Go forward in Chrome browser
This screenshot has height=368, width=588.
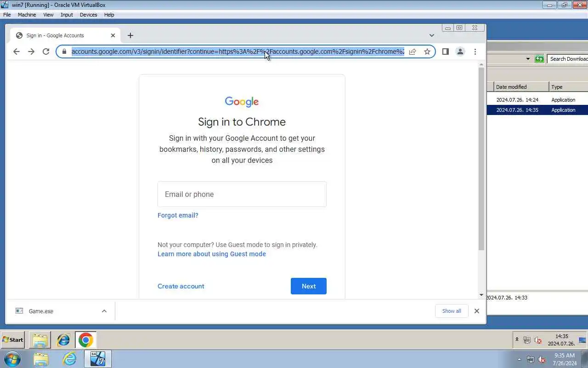point(31,52)
